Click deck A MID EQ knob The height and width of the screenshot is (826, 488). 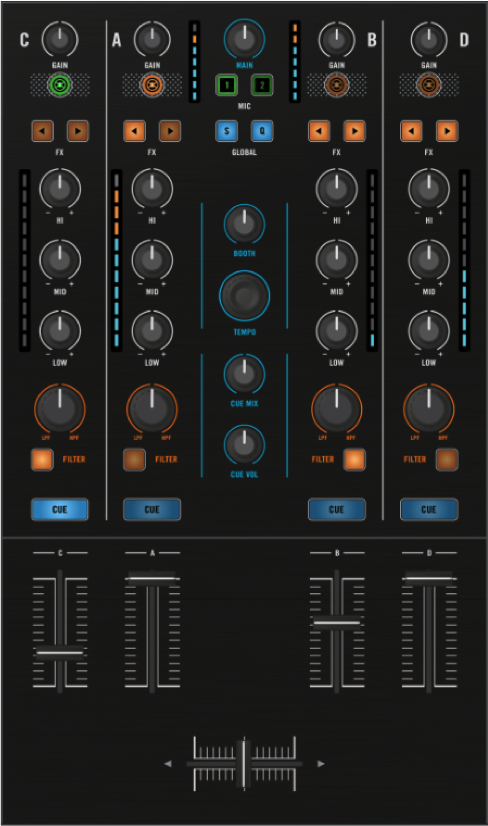pyautogui.click(x=152, y=260)
